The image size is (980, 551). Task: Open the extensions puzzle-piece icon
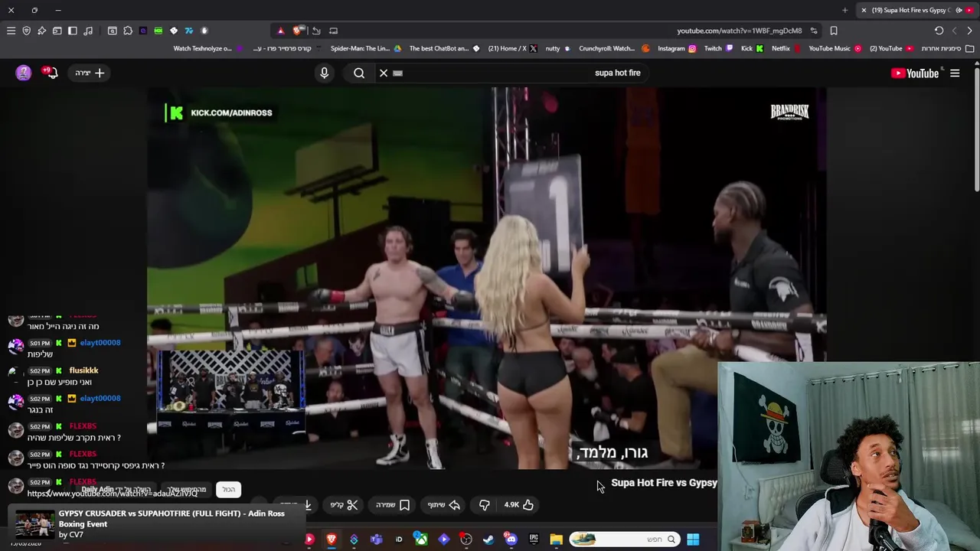pyautogui.click(x=128, y=31)
